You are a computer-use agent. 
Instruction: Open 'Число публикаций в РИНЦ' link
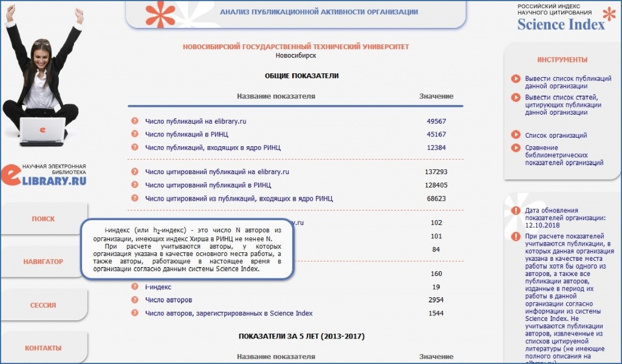(x=186, y=134)
